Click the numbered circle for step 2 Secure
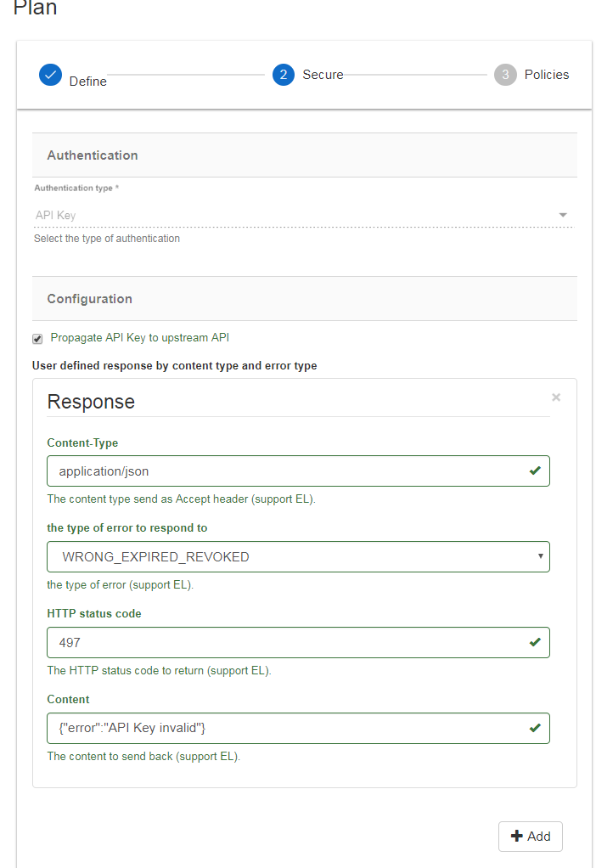The height and width of the screenshot is (868, 596). 283,75
